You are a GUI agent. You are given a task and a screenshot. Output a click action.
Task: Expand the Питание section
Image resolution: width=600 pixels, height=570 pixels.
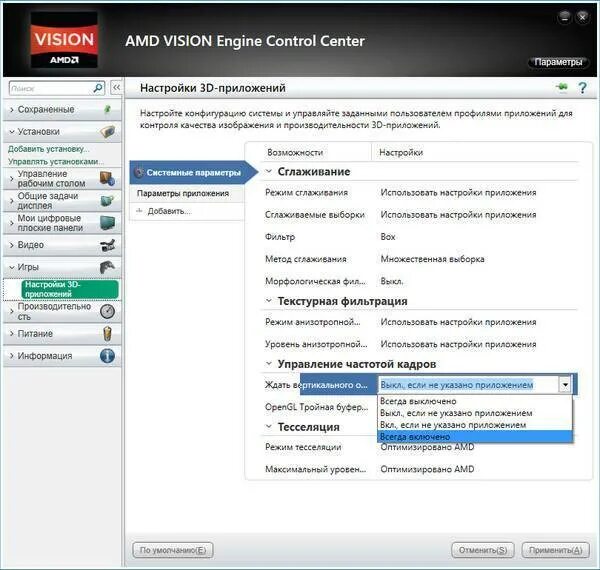[x=11, y=334]
